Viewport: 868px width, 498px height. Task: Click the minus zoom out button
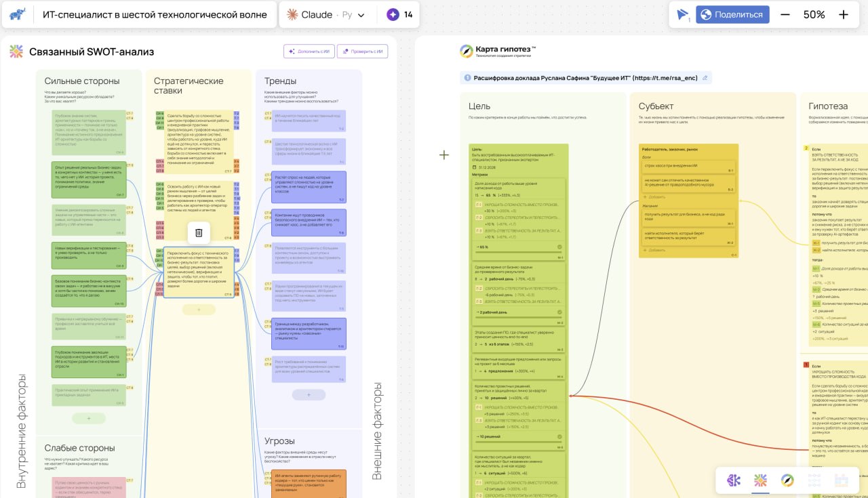point(785,15)
